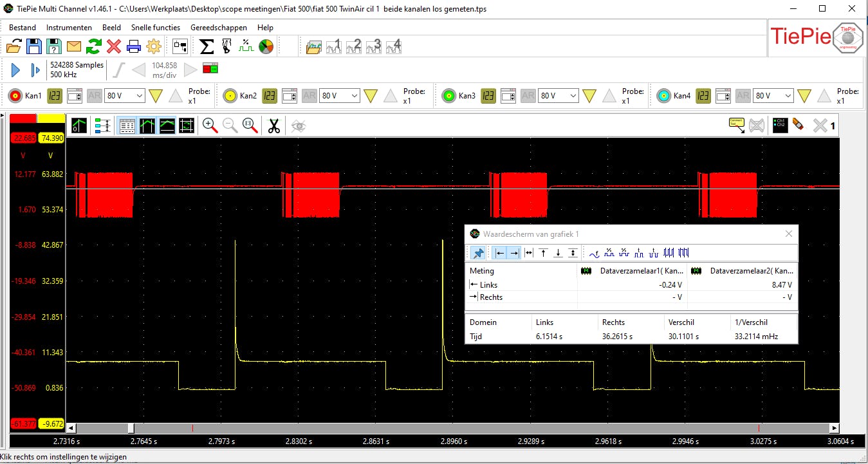Screen dimensions: 868x464
Task: Click the scissors cut tool icon
Action: pyautogui.click(x=274, y=125)
